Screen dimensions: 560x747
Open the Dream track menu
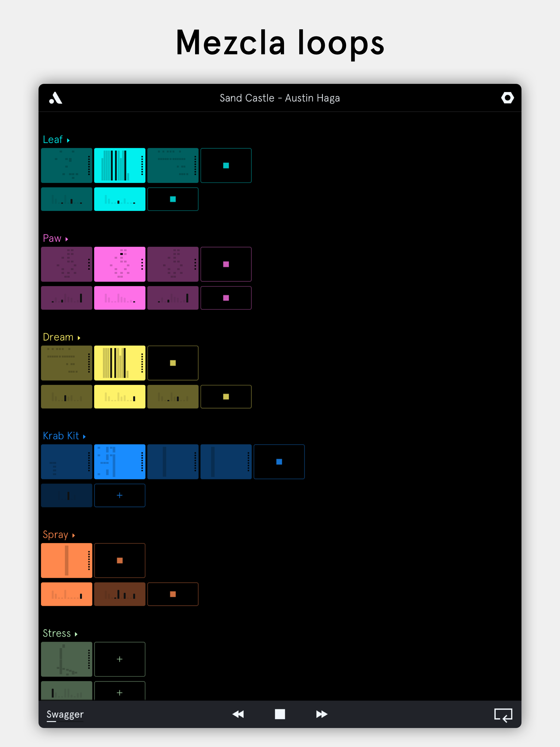[79, 337]
